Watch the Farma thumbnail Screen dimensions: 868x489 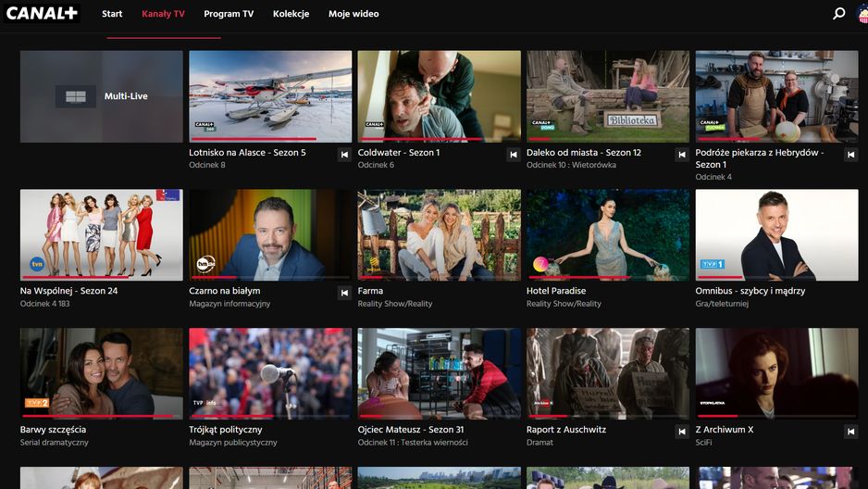coord(439,235)
